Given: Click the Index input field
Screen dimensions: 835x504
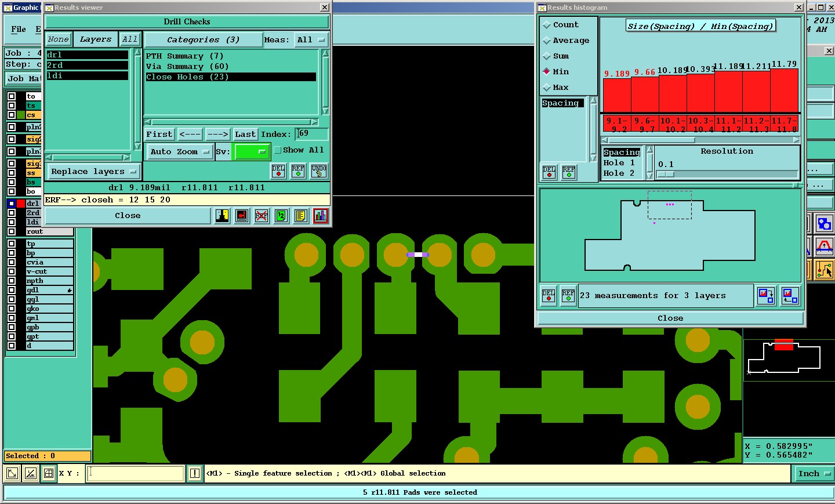Looking at the screenshot, I should tap(311, 134).
